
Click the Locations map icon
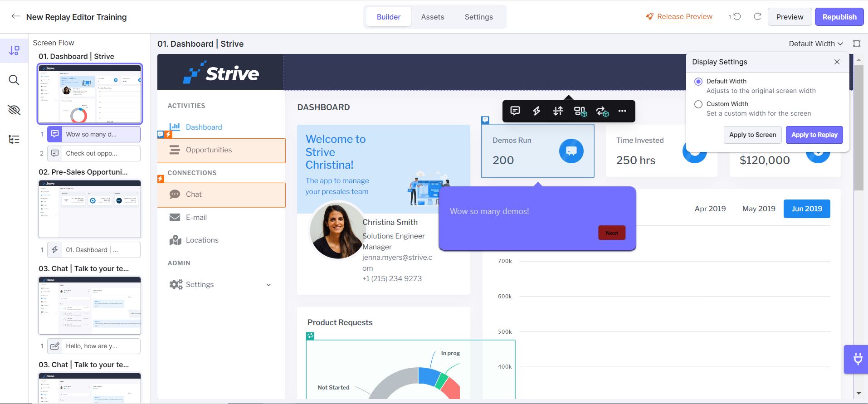pos(175,240)
